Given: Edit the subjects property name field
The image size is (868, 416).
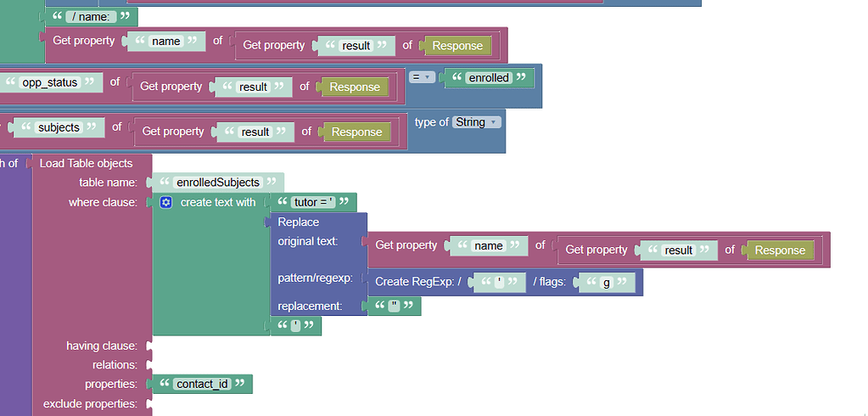Looking at the screenshot, I should (59, 127).
